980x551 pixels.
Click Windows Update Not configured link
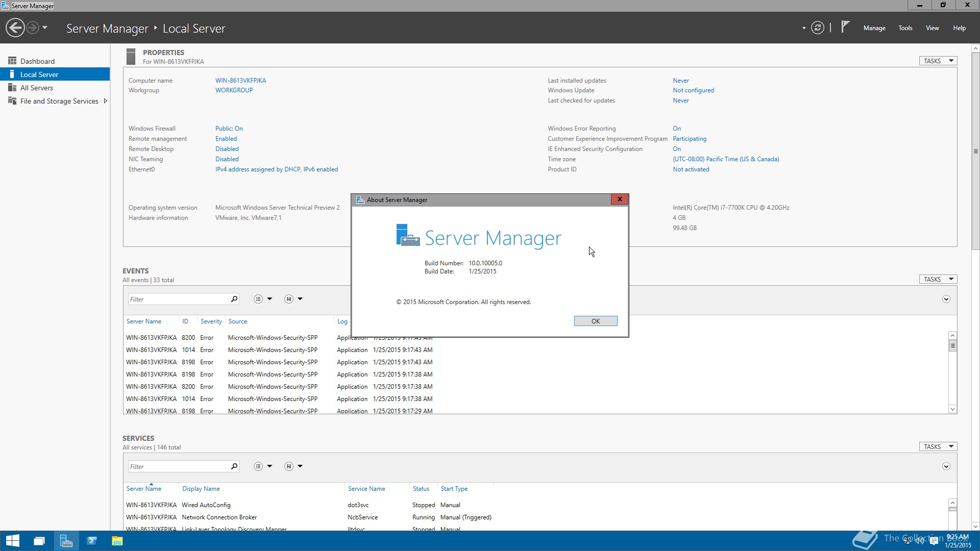[693, 90]
